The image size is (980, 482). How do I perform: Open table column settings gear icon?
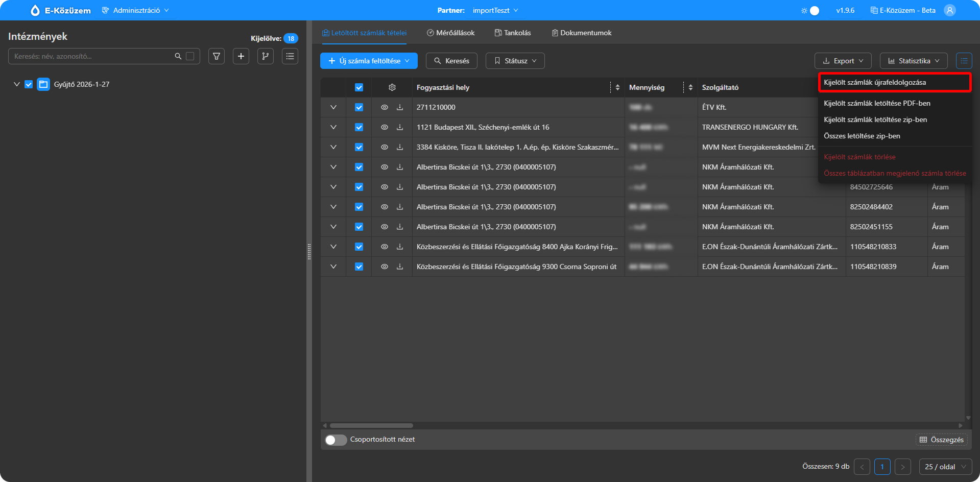(392, 87)
